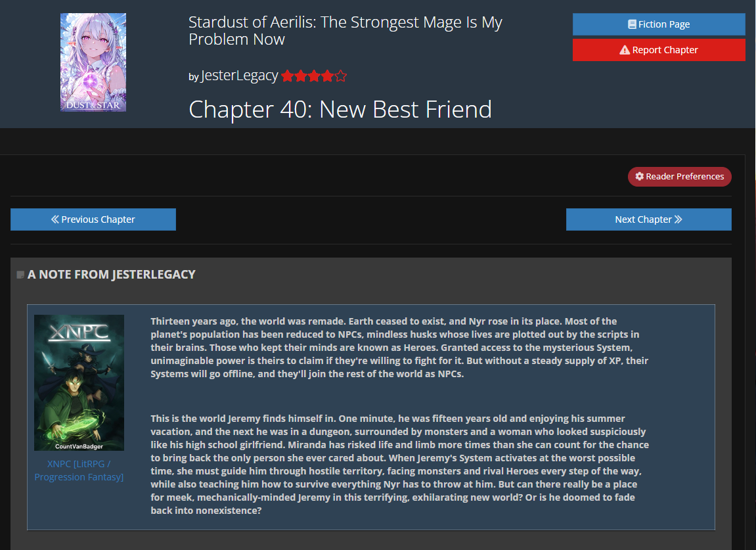The image size is (756, 550).
Task: Go to the Previous Chapter
Action: 93,219
